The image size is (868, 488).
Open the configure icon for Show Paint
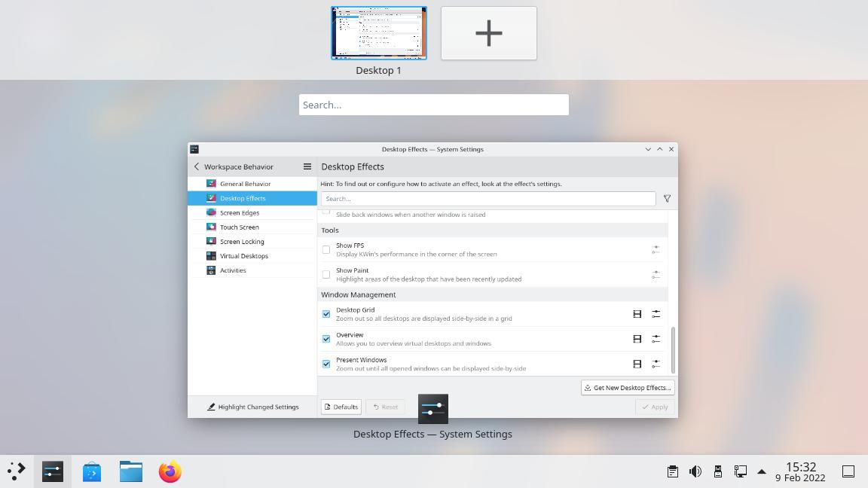656,274
